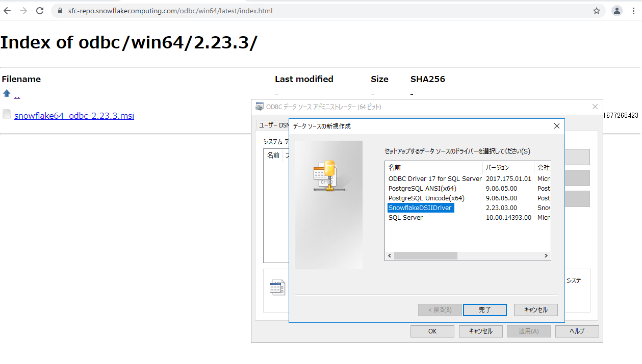Click the file icon beside snowflake64_odbc-2.23.3.msi

pyautogui.click(x=7, y=114)
